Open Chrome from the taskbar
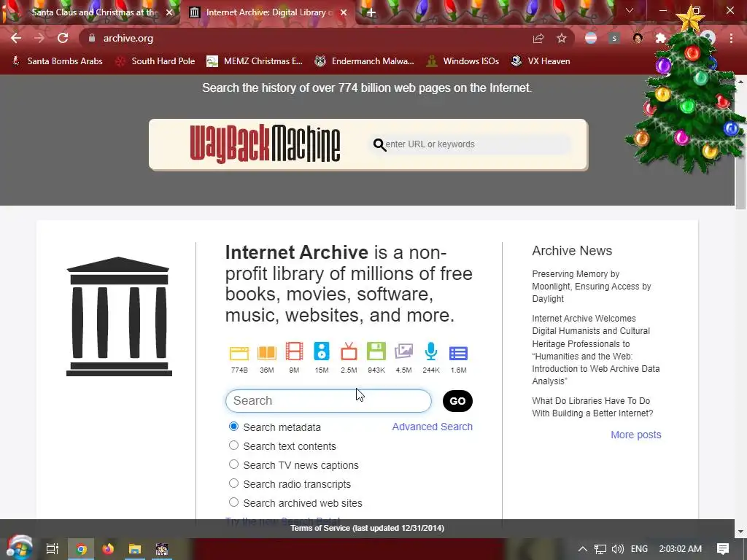This screenshot has width=747, height=560. (x=81, y=549)
